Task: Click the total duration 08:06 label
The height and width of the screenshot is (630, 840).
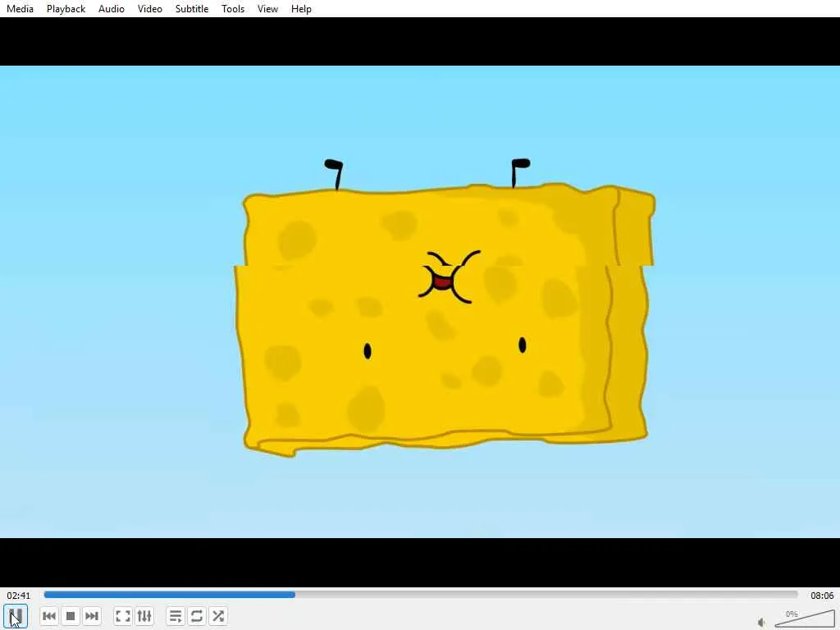Action: tap(822, 596)
